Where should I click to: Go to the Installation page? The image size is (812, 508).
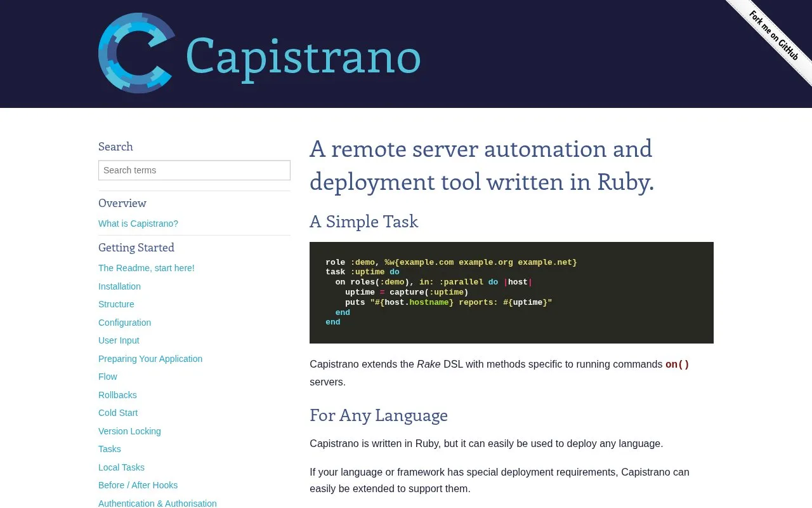pos(119,286)
